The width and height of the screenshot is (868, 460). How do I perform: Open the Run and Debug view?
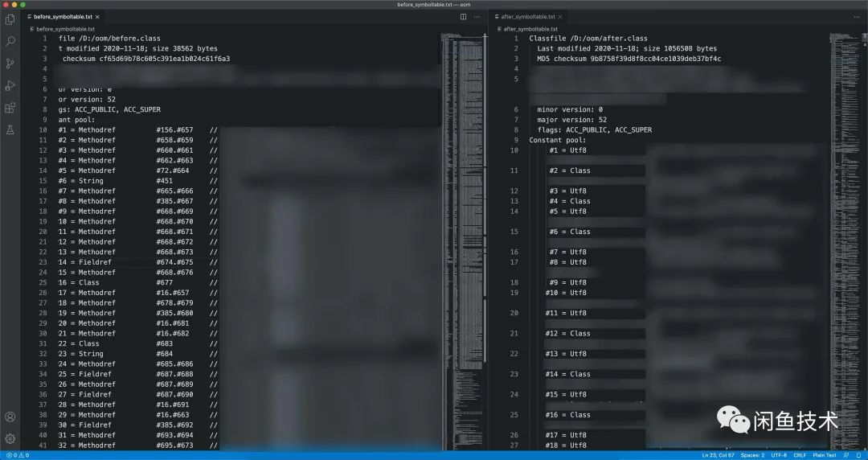pyautogui.click(x=10, y=86)
